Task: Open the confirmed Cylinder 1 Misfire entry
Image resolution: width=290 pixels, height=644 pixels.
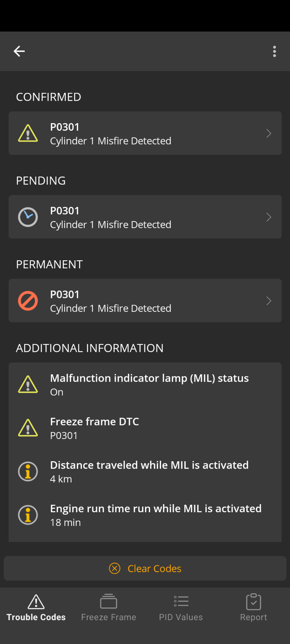Action: pos(145,133)
